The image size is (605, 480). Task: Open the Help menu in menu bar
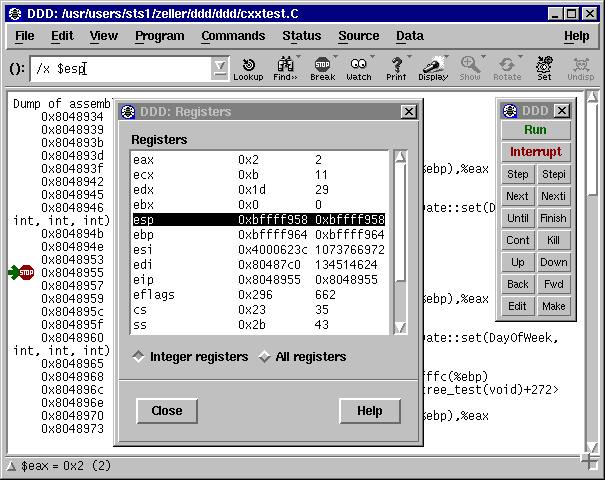coord(576,36)
